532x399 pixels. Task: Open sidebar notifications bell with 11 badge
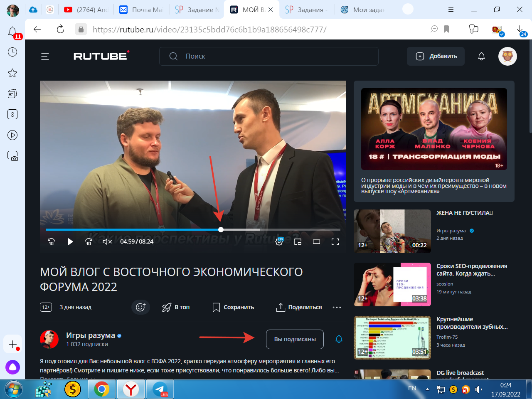pos(12,32)
